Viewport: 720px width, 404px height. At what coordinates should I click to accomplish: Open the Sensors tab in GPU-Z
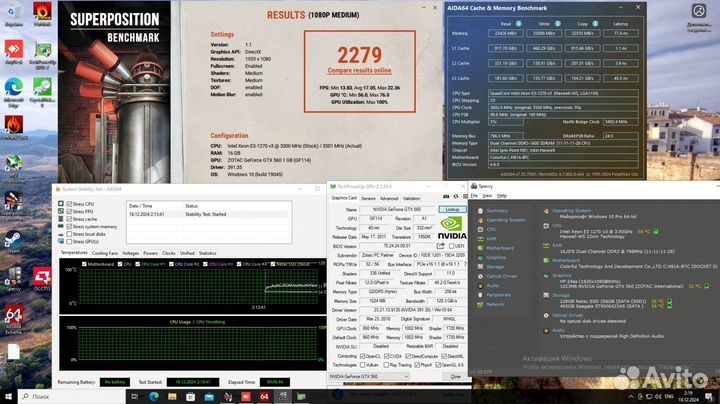(x=369, y=198)
